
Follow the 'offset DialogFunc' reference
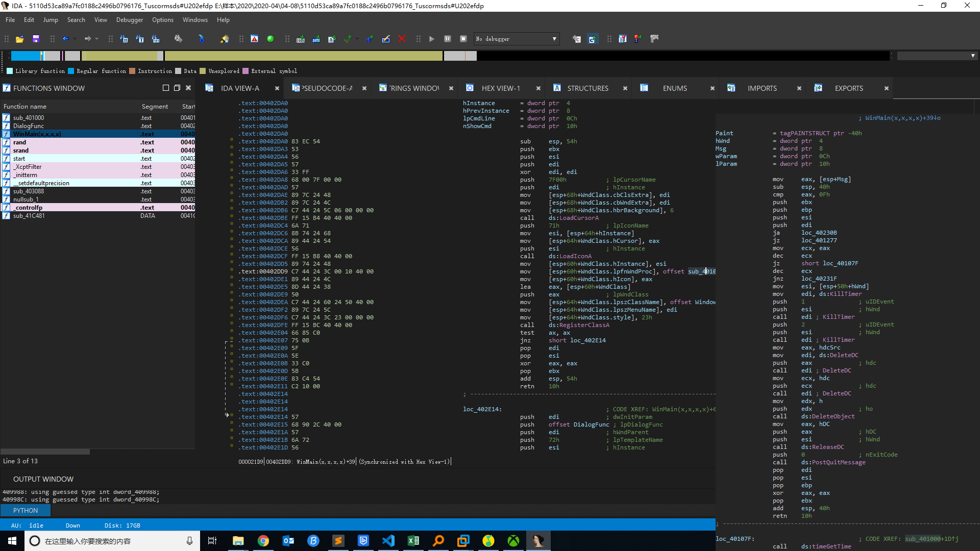[579, 424]
